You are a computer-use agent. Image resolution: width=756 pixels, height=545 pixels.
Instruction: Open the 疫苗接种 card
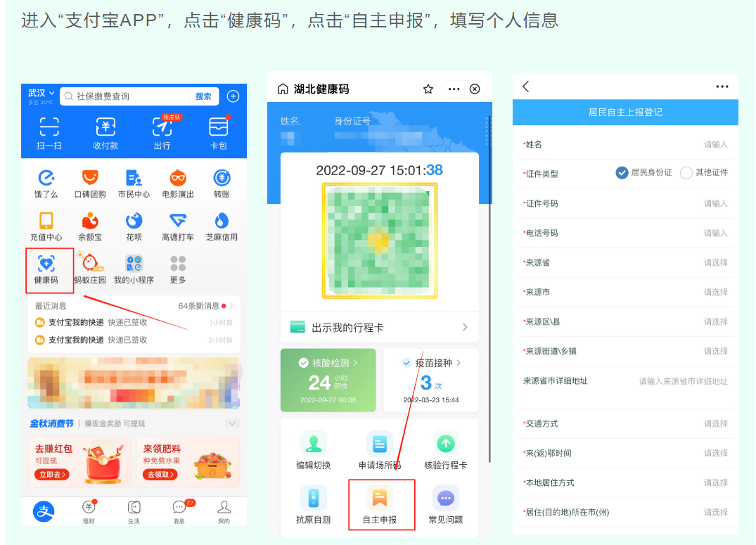431,380
